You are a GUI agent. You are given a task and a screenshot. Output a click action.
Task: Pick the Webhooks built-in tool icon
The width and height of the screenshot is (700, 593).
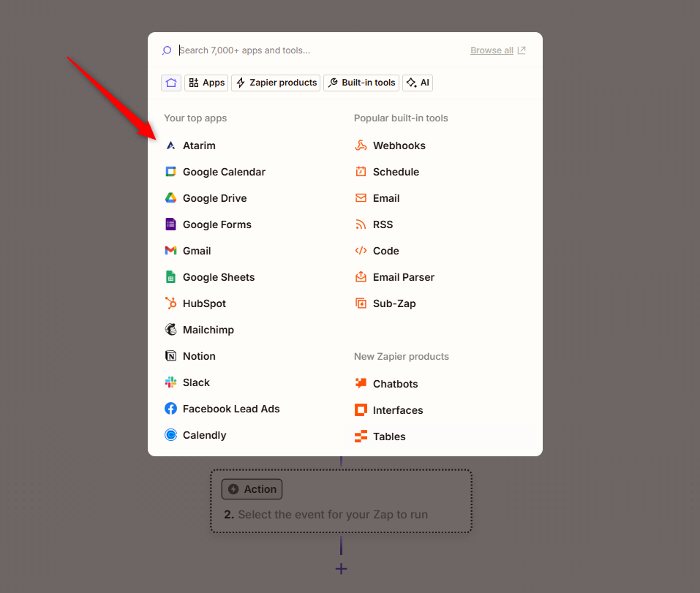click(x=361, y=146)
